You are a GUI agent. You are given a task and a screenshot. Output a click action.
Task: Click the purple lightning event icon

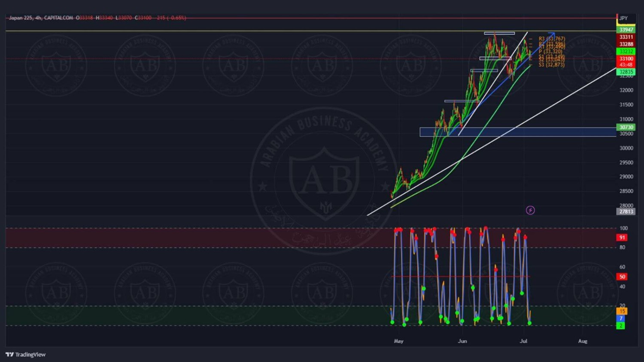point(530,210)
